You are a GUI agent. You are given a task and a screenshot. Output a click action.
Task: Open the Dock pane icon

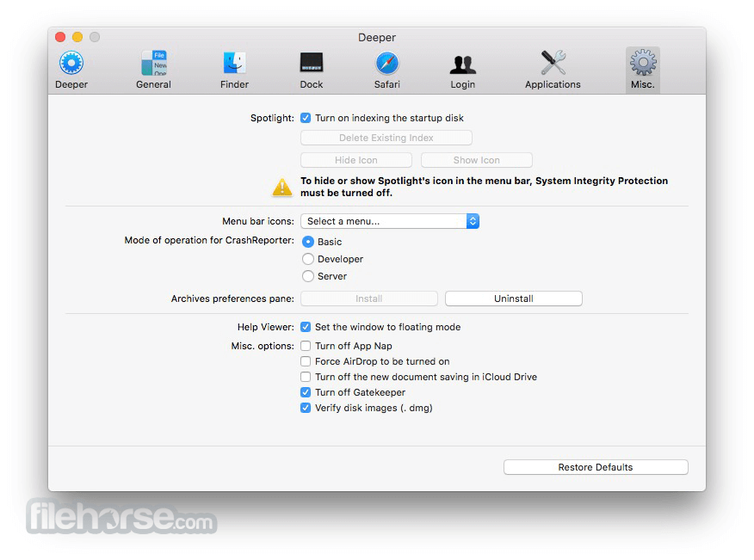click(x=312, y=63)
